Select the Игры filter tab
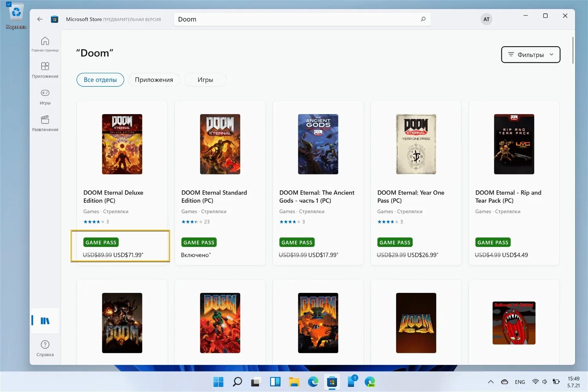 pyautogui.click(x=205, y=80)
